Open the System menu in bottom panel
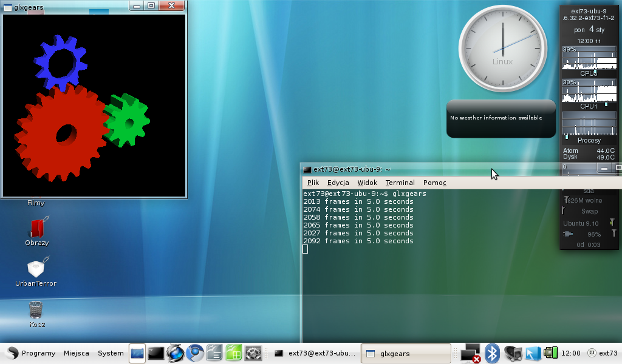Viewport: 622px width, 364px height. click(111, 353)
